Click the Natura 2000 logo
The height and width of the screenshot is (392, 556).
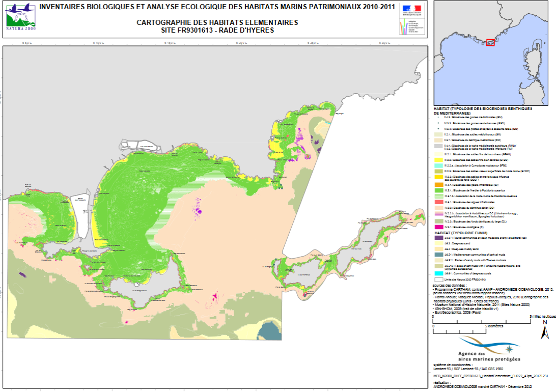(21, 15)
